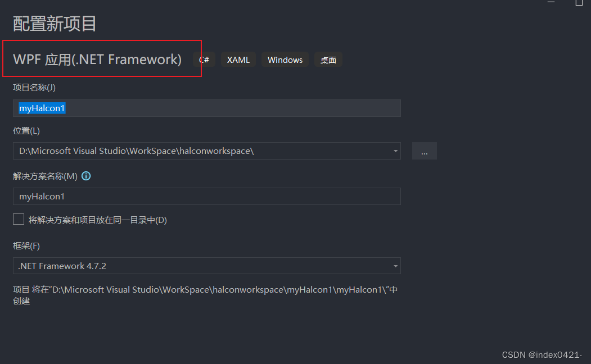Click the info icon beside 解决方案名称(M)

pos(85,176)
